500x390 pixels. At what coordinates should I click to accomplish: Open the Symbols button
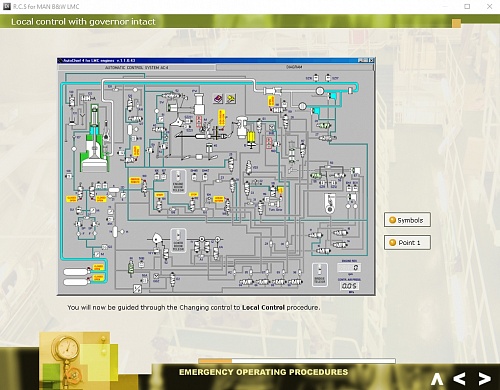point(407,220)
